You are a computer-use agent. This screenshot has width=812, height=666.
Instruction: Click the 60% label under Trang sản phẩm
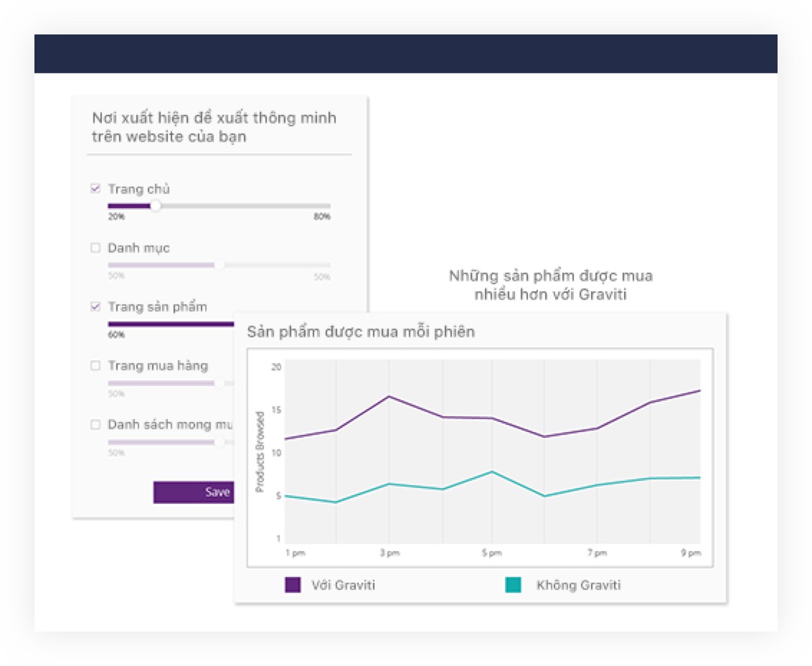pyautogui.click(x=116, y=335)
